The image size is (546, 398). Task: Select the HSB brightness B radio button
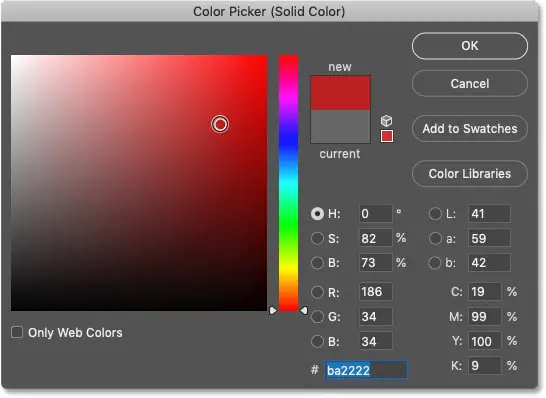[317, 263]
